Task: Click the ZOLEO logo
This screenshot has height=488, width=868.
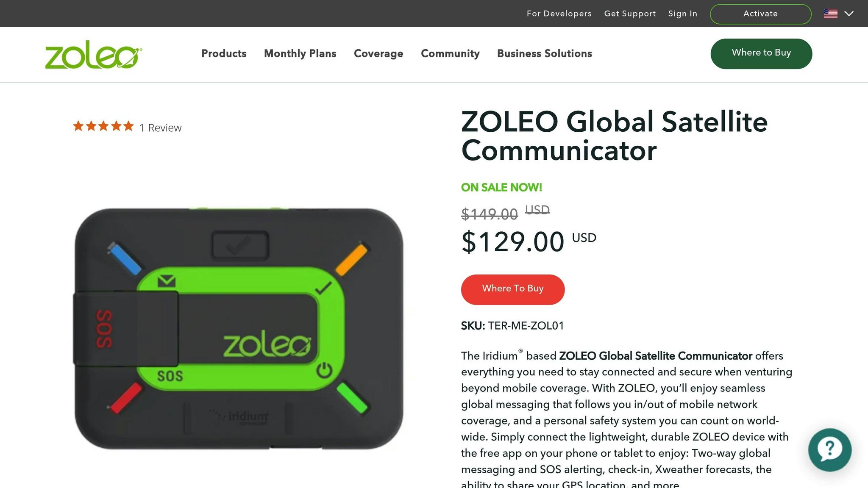Action: coord(92,54)
